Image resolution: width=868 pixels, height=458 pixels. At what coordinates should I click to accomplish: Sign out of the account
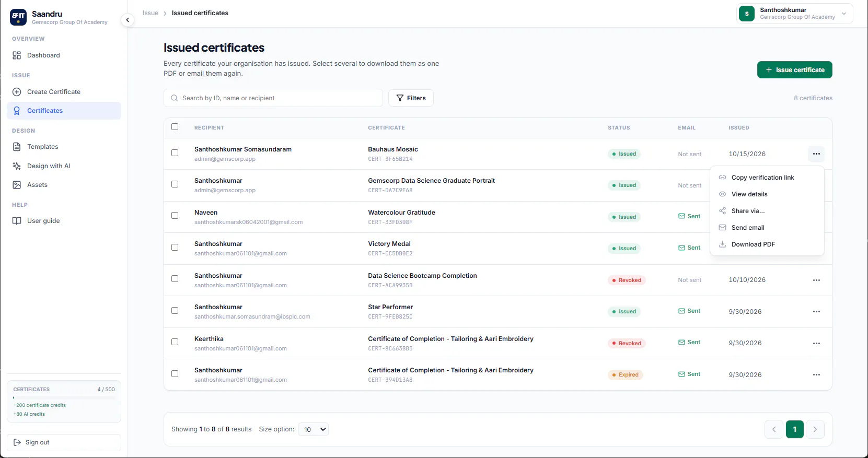pyautogui.click(x=64, y=442)
